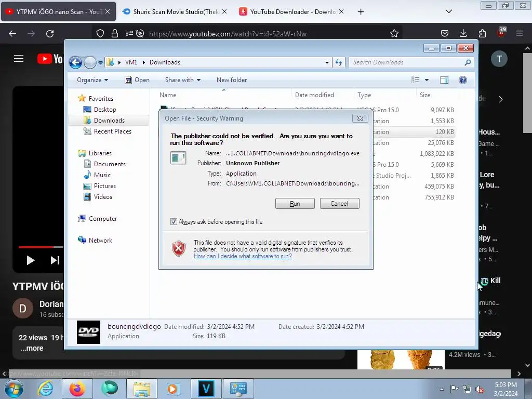This screenshot has width=532, height=399.
Task: Open Firefox extensions puzzle icon
Action: click(482, 34)
